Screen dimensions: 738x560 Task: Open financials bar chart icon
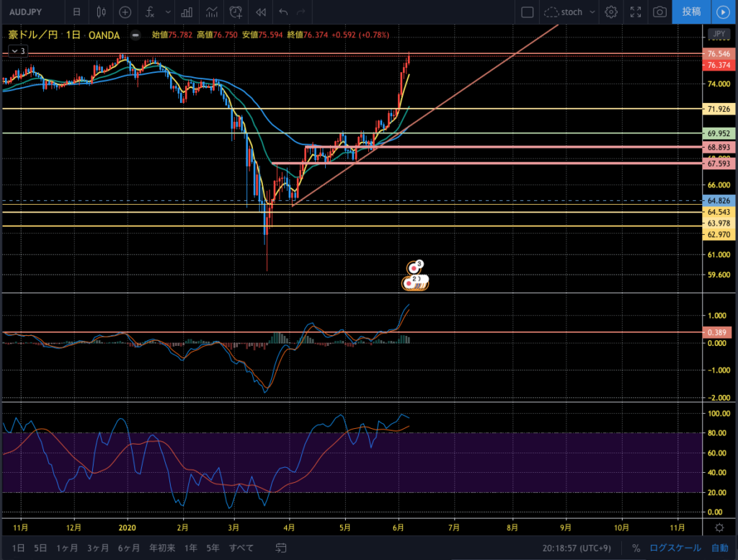coord(187,12)
